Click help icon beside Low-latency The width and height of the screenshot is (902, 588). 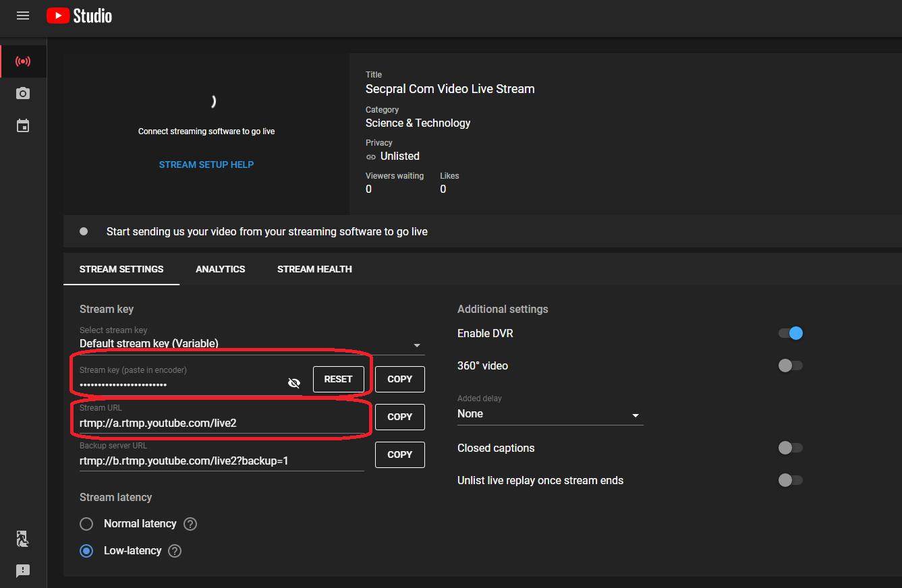tap(175, 551)
